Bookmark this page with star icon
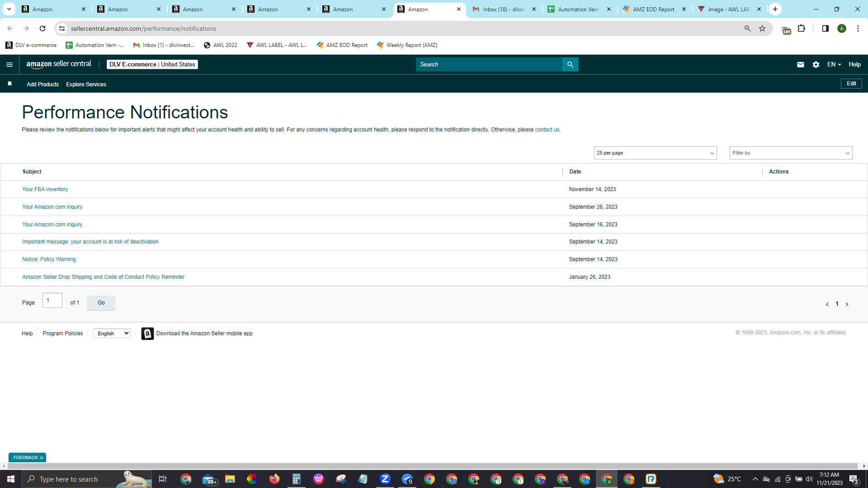 point(762,28)
